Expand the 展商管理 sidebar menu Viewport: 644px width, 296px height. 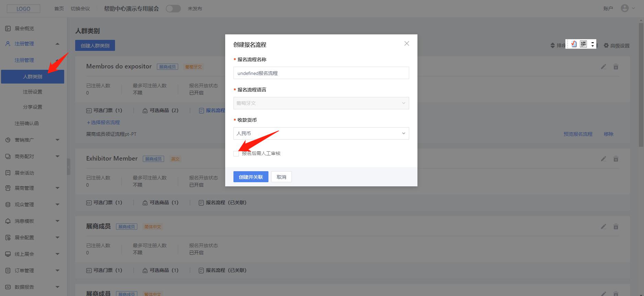57,188
